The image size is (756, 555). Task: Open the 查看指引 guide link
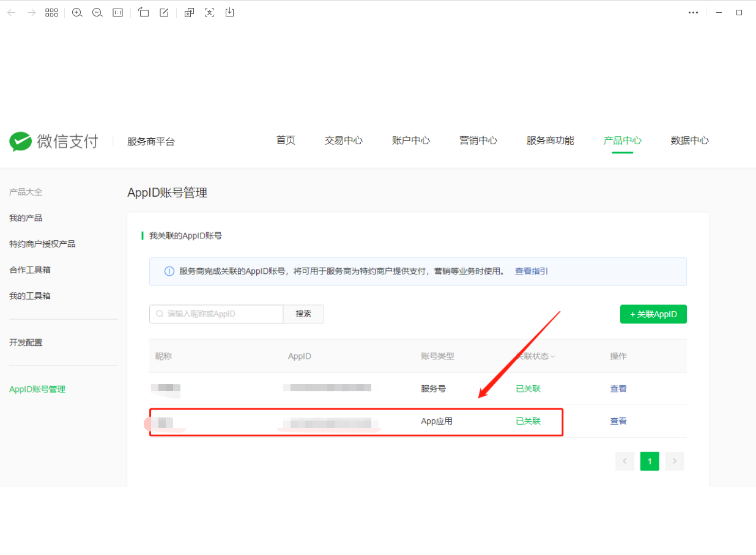coord(531,271)
